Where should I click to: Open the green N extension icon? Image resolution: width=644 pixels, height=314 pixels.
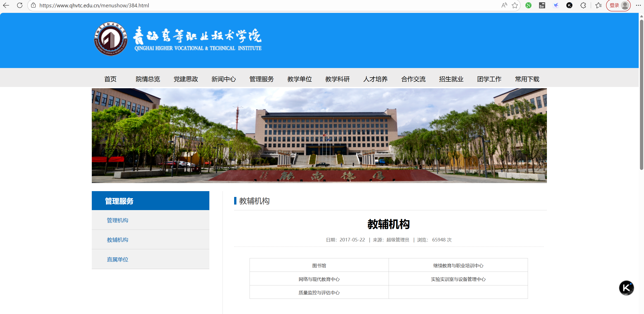tap(528, 5)
